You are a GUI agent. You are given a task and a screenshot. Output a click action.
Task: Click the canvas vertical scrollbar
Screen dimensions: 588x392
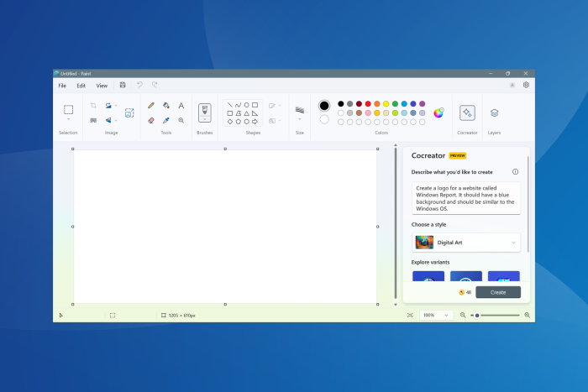(x=396, y=224)
